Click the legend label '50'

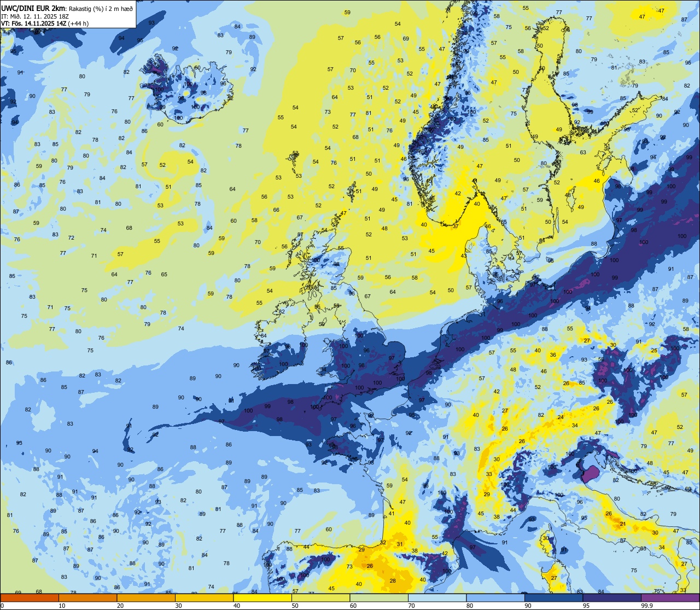(x=295, y=606)
